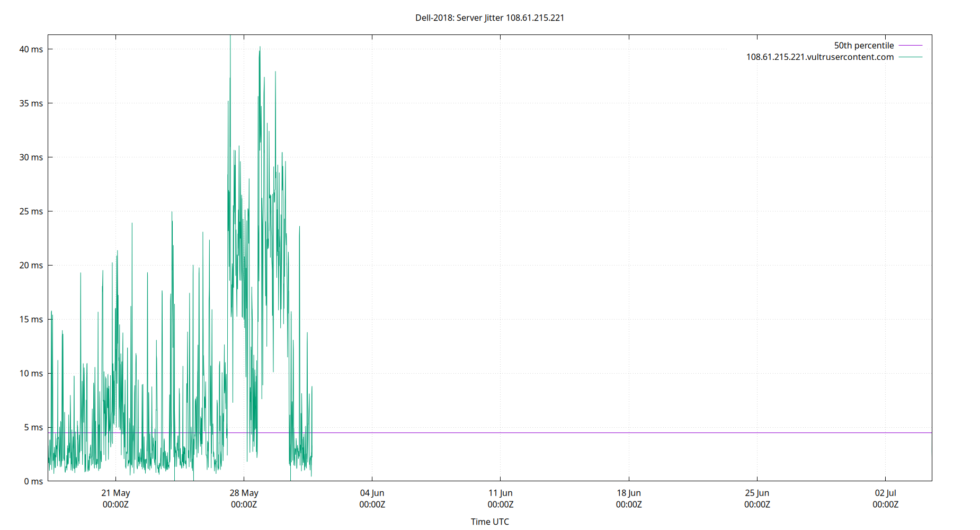The image size is (980, 530).
Task: Select the '50th percentile' legend entry
Action: (x=863, y=46)
